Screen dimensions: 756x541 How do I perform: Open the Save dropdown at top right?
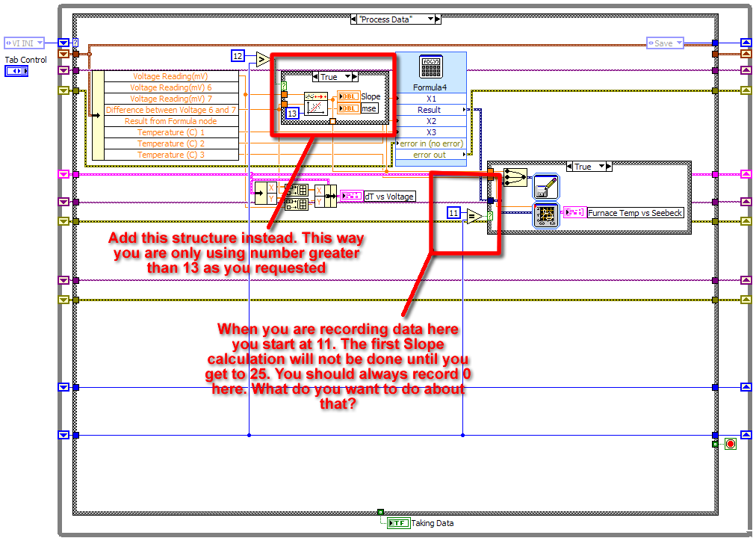tap(663, 43)
